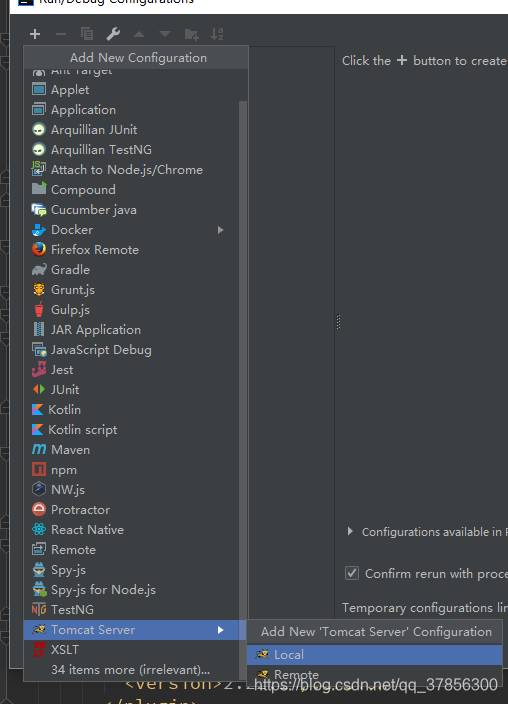Click the Docker whale icon
The width and height of the screenshot is (508, 704).
39,229
